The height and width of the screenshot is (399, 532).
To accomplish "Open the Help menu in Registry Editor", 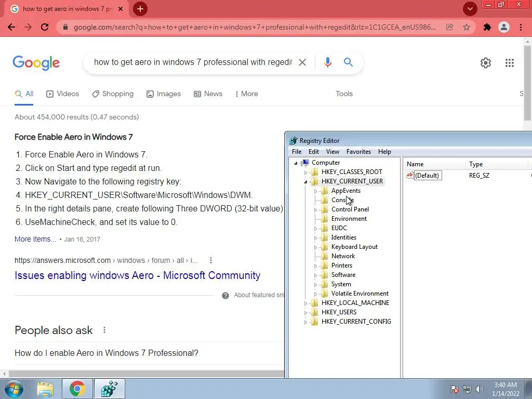I will pyautogui.click(x=384, y=152).
